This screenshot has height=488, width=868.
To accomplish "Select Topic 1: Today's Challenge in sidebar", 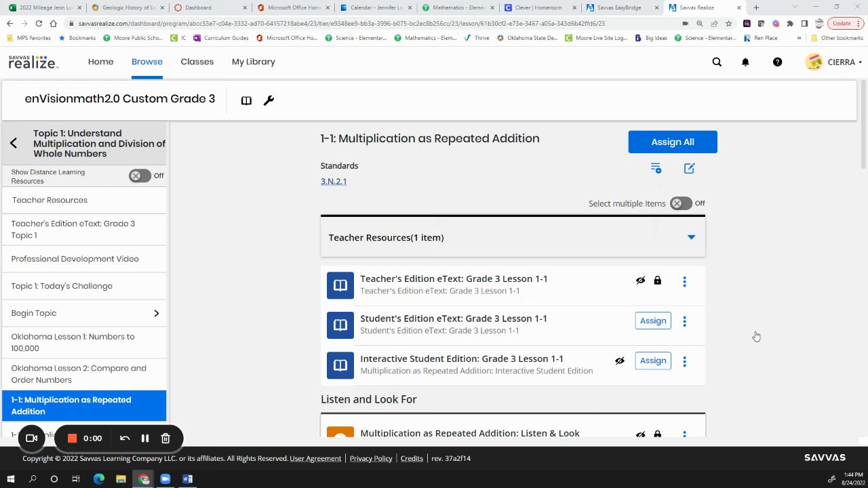I will [x=84, y=286].
